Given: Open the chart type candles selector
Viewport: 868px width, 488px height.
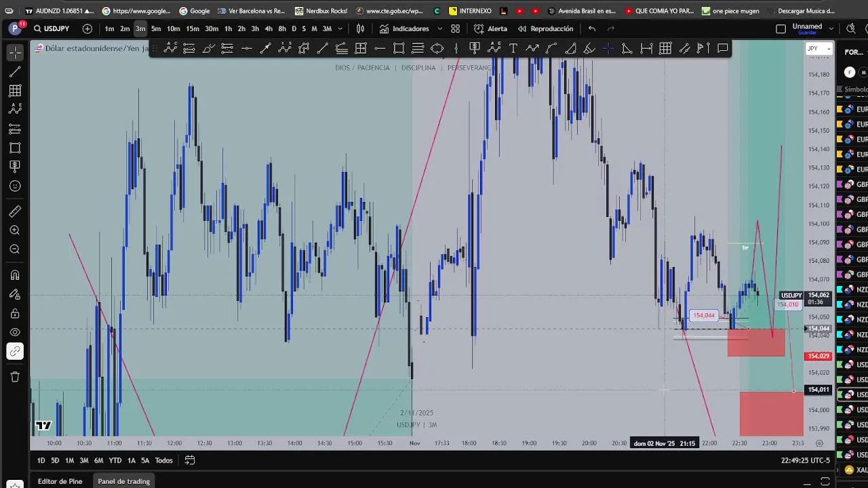Looking at the screenshot, I should pos(361,28).
